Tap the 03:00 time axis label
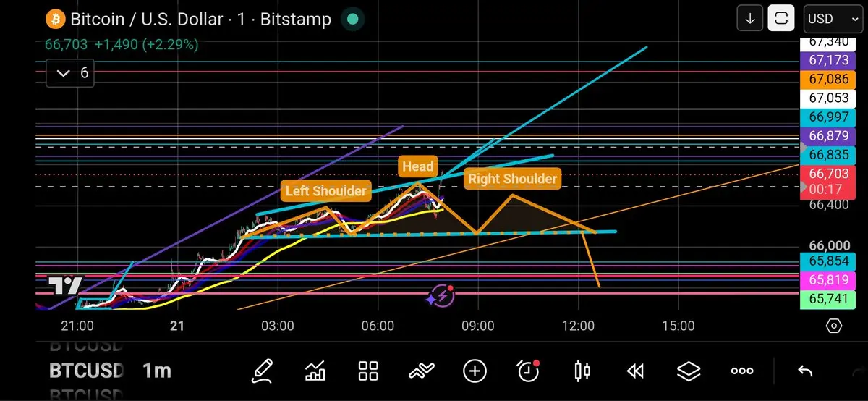This screenshot has width=868, height=401. (277, 326)
